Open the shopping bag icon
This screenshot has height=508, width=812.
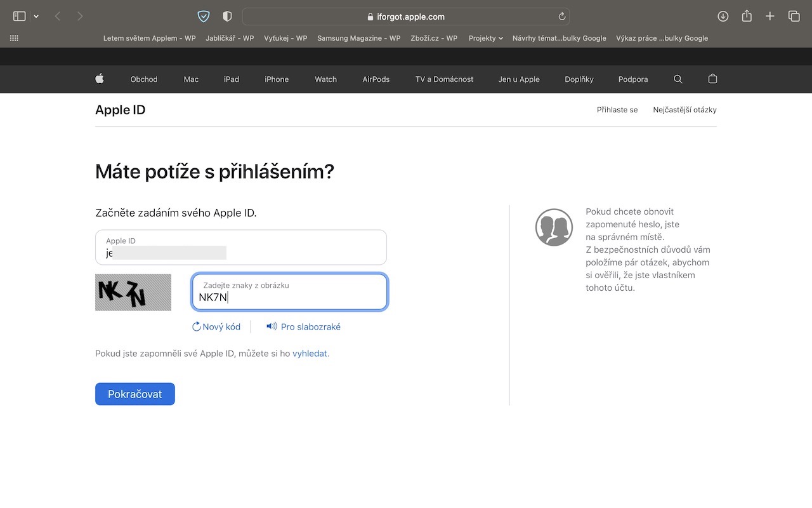712,79
